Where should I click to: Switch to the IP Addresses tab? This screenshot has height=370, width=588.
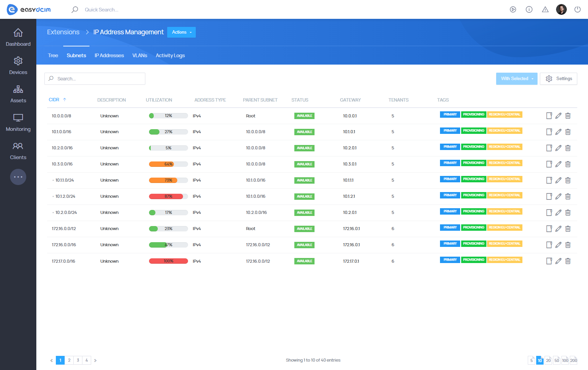[109, 55]
